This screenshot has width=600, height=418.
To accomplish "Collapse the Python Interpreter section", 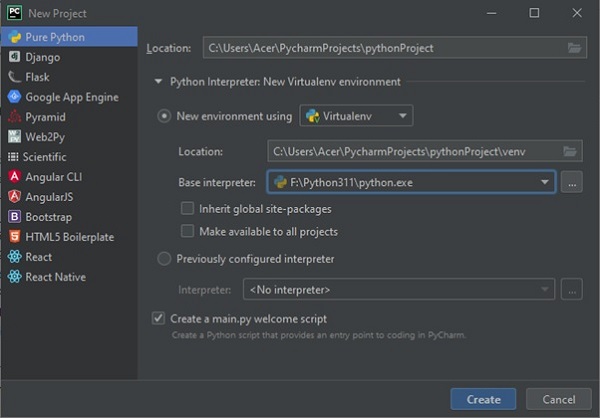I will (x=158, y=82).
